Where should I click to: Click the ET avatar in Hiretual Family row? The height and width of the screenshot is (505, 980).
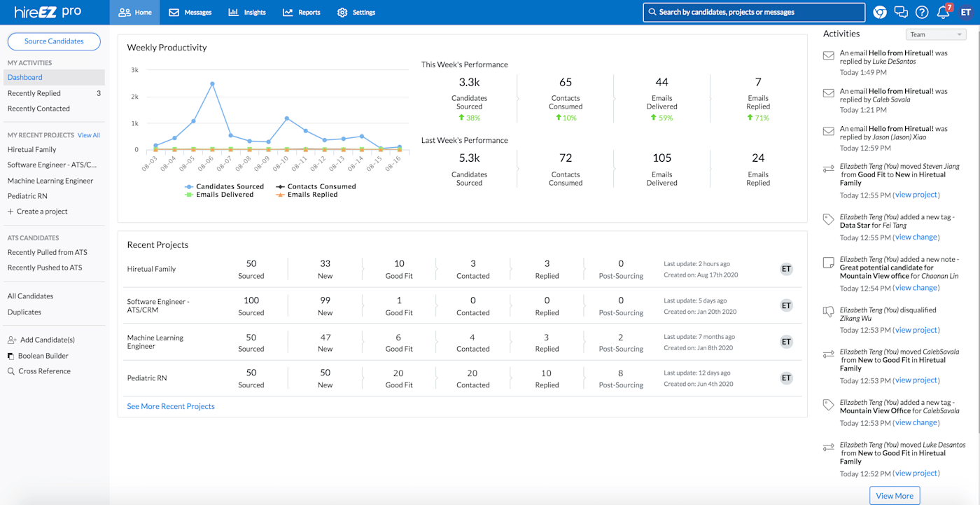(x=786, y=269)
